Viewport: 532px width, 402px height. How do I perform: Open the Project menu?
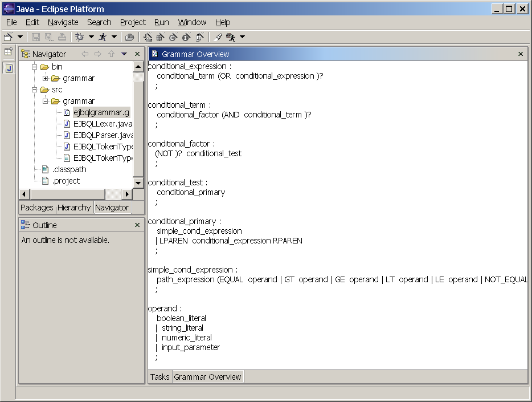(x=133, y=22)
